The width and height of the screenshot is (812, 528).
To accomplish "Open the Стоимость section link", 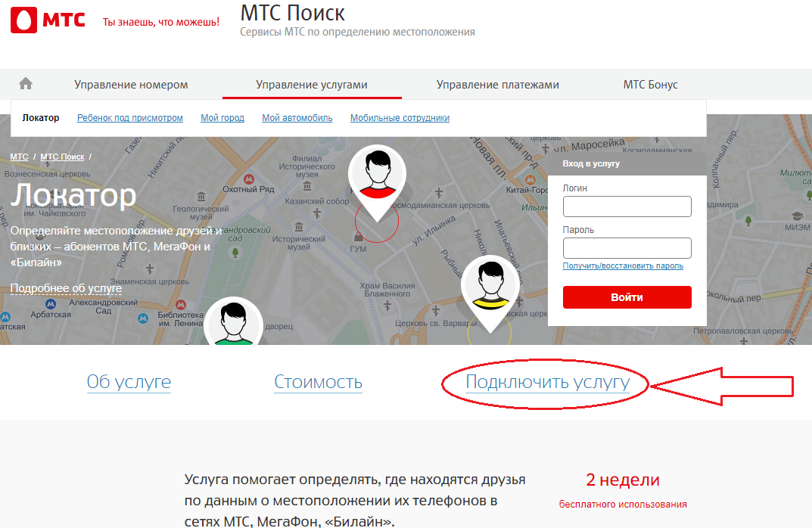I will click(x=318, y=382).
